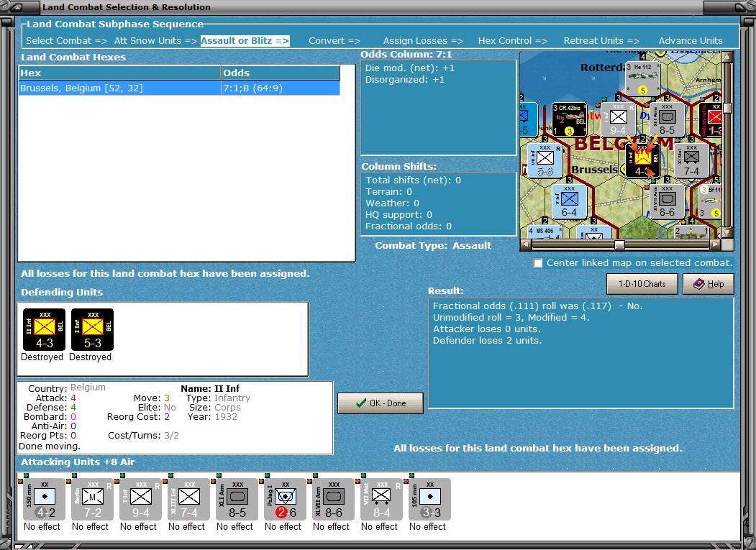The width and height of the screenshot is (756, 550).
Task: Open the 1-D-10 Charts
Action: coord(642,284)
